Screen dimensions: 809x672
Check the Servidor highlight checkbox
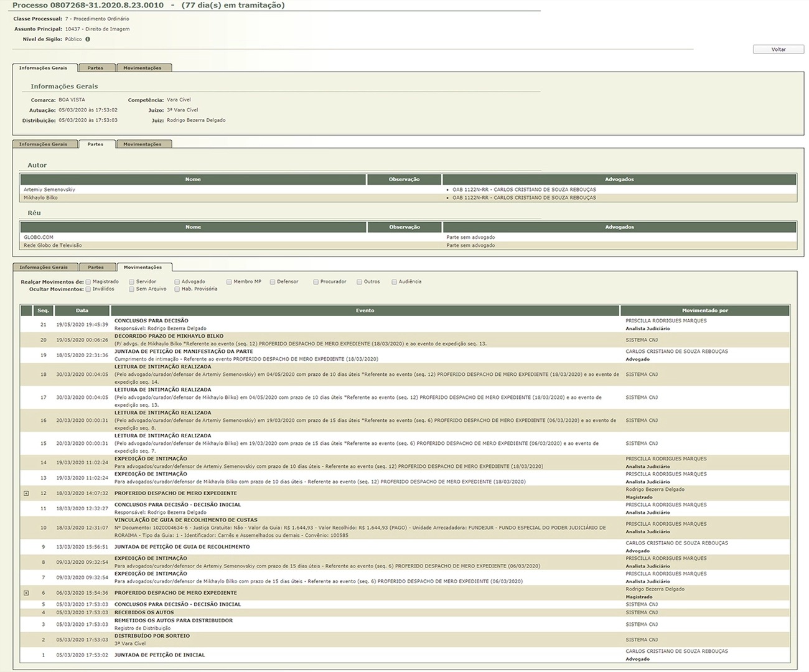click(x=132, y=282)
